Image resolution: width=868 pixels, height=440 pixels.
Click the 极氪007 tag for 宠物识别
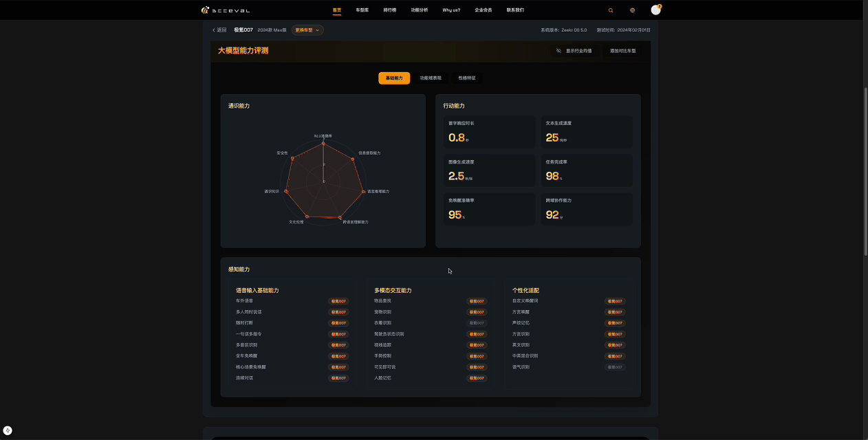click(477, 312)
